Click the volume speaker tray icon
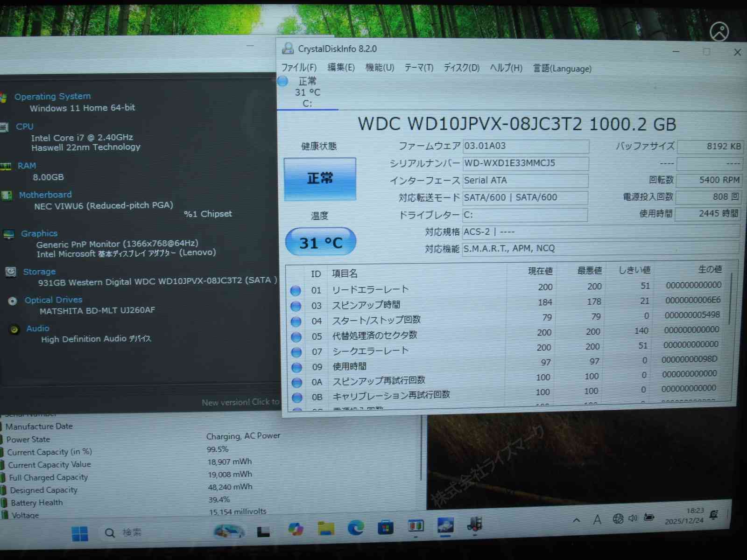 pos(633,518)
